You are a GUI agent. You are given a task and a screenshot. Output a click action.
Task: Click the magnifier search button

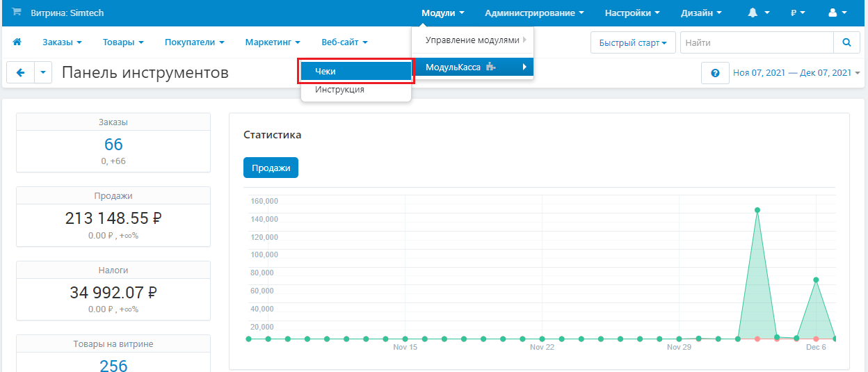[x=846, y=42]
